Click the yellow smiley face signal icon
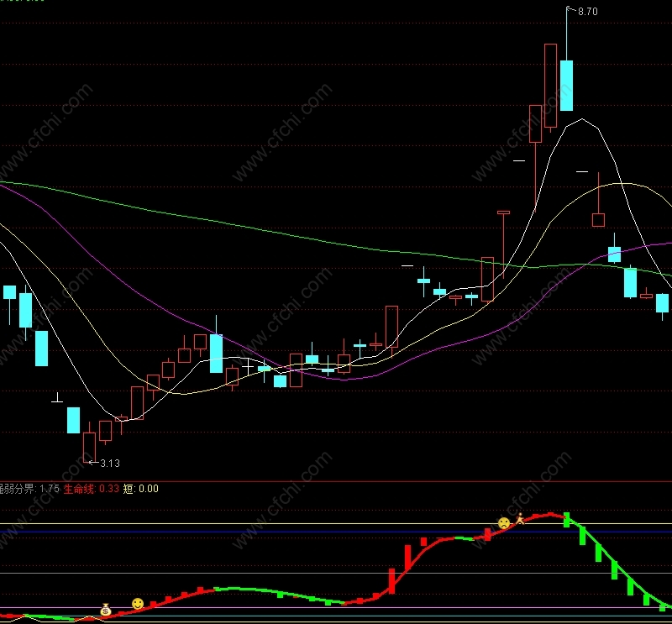Viewport: 672px width, 624px height. click(x=138, y=605)
